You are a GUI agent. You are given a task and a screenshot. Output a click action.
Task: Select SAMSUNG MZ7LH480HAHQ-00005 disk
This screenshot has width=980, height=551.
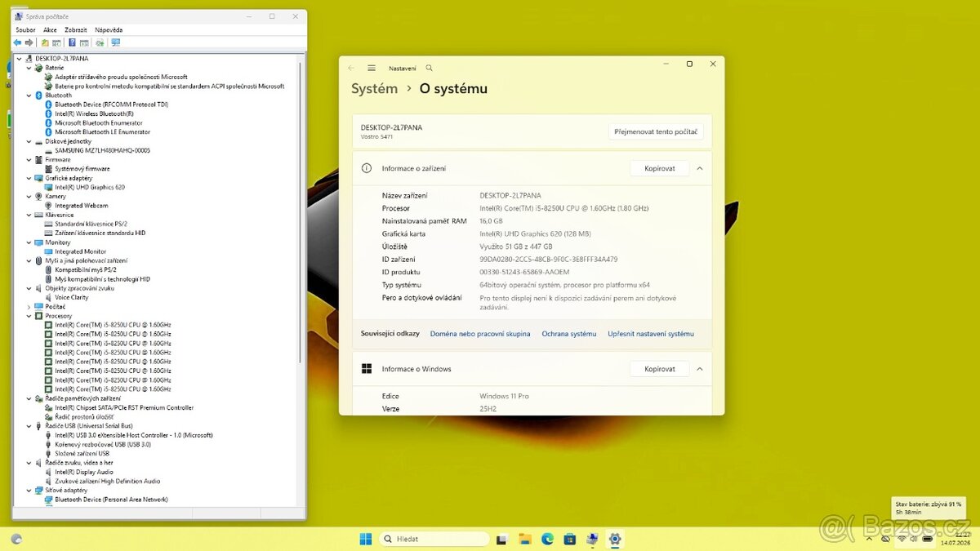[x=102, y=150]
